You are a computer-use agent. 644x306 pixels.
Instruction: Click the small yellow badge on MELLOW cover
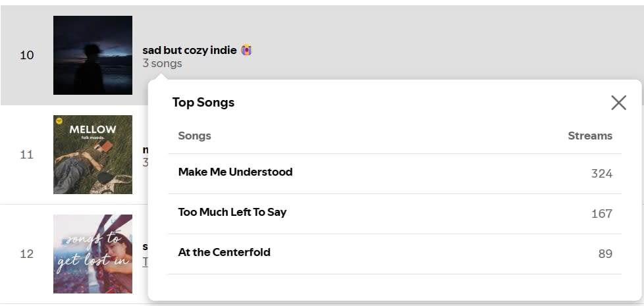tap(60, 121)
